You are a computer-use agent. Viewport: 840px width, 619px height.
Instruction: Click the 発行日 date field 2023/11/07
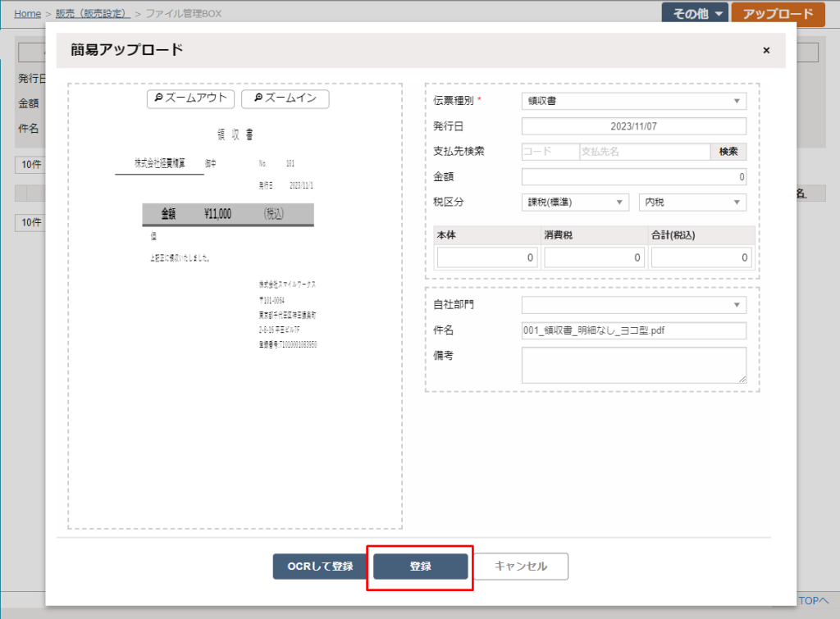click(634, 126)
